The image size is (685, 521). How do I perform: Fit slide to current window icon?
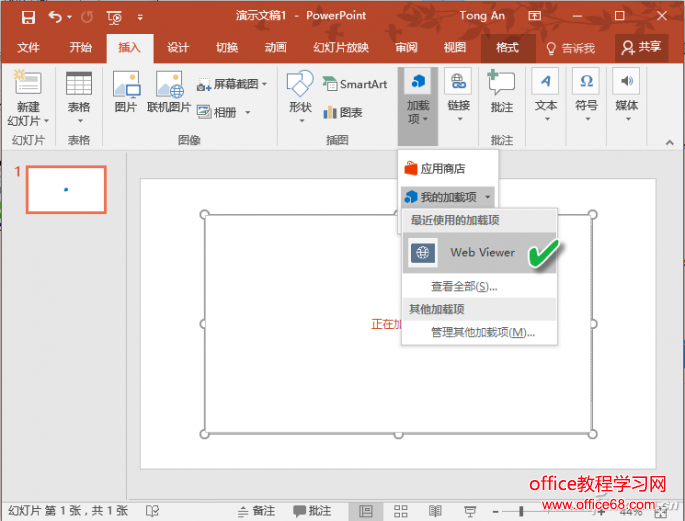pos(661,511)
